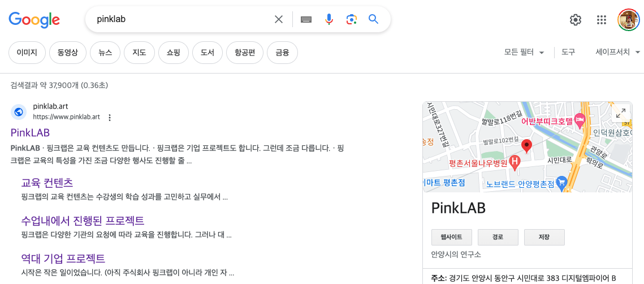644x284 pixels.
Task: Switch to the 이미지 filter
Action: pos(27,53)
